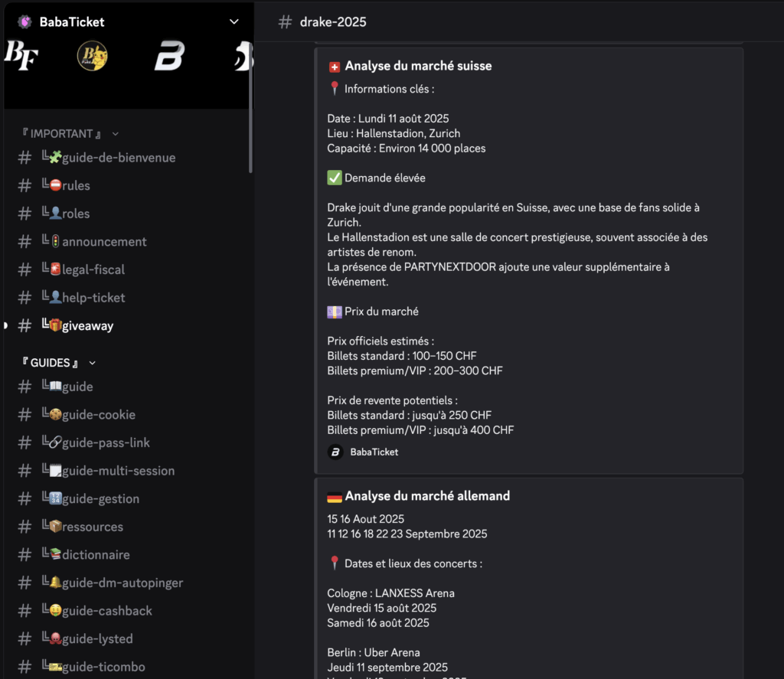The height and width of the screenshot is (679, 784).
Task: Select the roles channel
Action: (75, 214)
